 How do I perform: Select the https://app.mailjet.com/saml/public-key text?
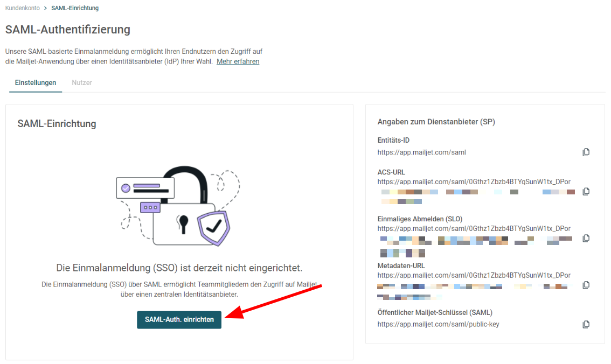439,324
